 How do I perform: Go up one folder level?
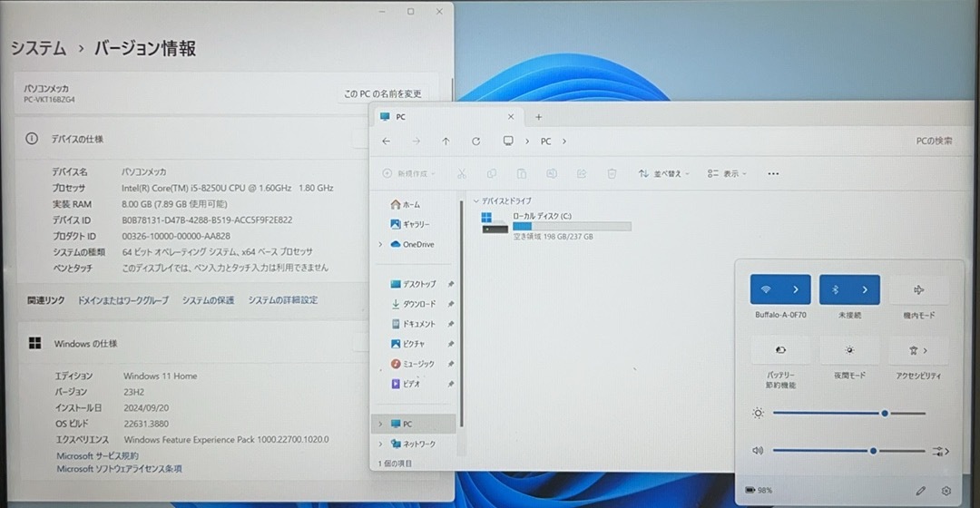pyautogui.click(x=446, y=142)
